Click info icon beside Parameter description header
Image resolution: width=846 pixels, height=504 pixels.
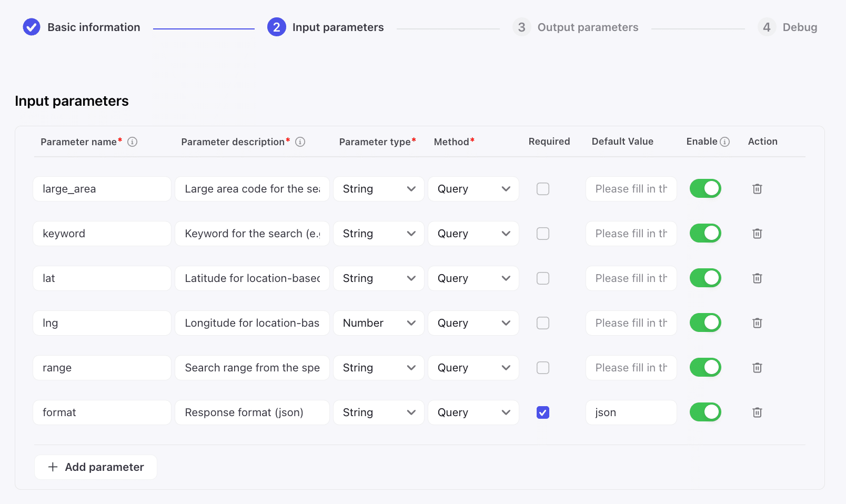click(x=300, y=142)
